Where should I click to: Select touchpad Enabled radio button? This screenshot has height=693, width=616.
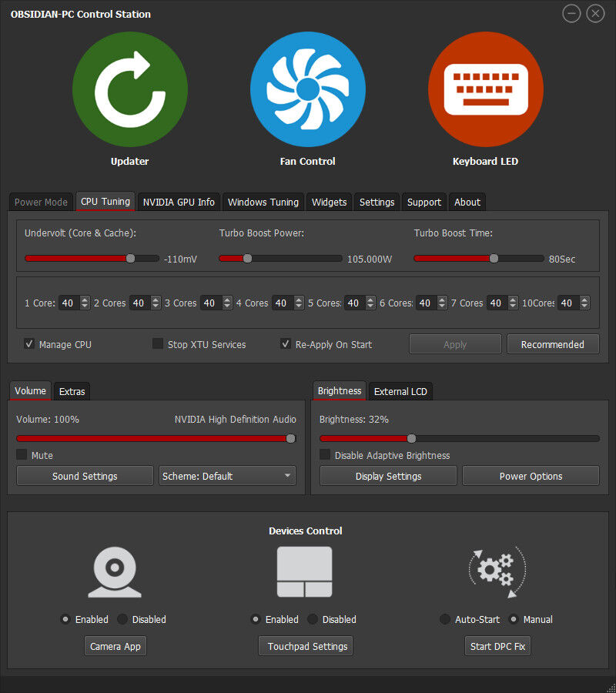[256, 619]
